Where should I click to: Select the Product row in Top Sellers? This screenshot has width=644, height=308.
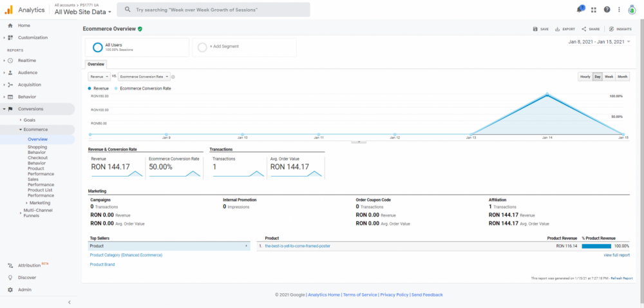169,246
